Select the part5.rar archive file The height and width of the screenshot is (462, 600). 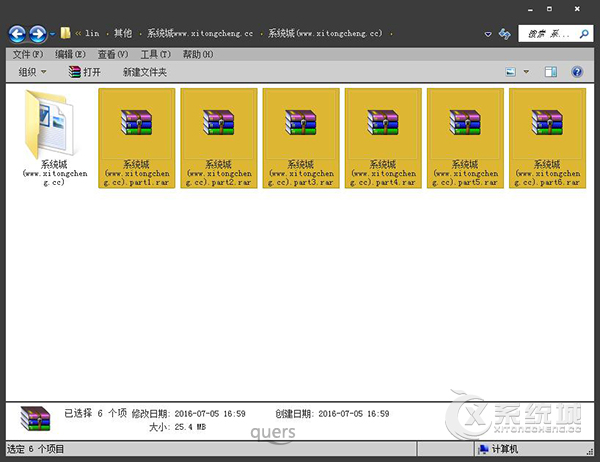pos(465,138)
